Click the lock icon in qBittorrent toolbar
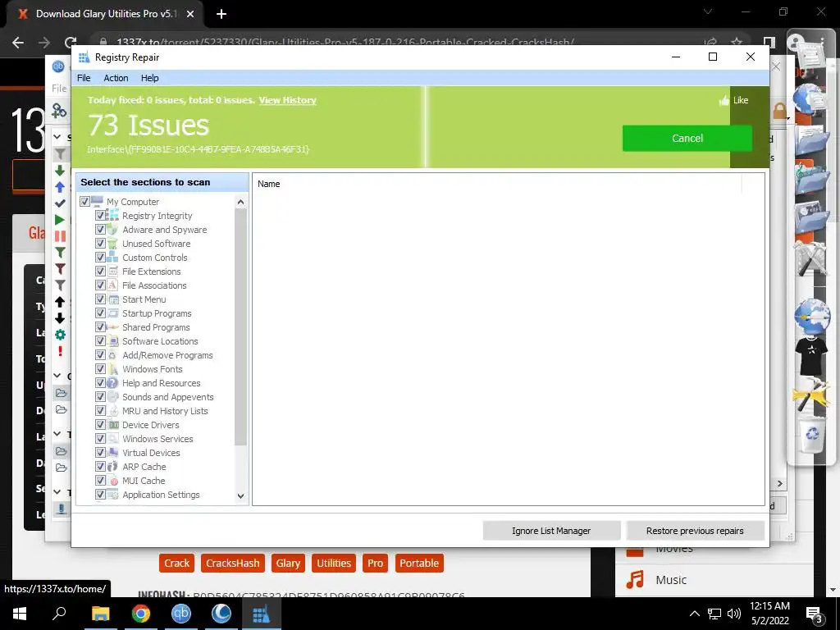 pyautogui.click(x=779, y=111)
